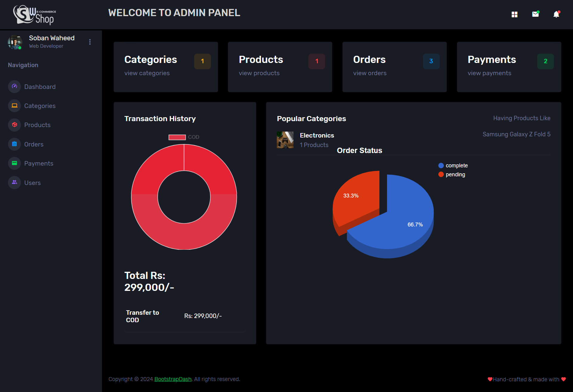Toggle the pending legend entry
This screenshot has height=392, width=573.
pyautogui.click(x=452, y=175)
